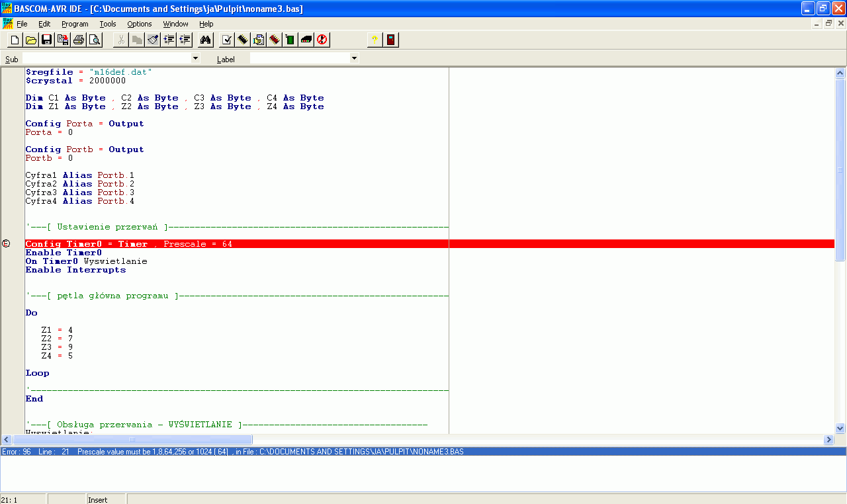Click the vertical scrollbar up arrow
The height and width of the screenshot is (504, 847).
pyautogui.click(x=840, y=73)
